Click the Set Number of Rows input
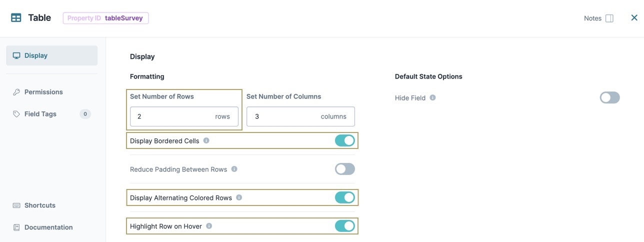This screenshot has width=644, height=242. (184, 116)
